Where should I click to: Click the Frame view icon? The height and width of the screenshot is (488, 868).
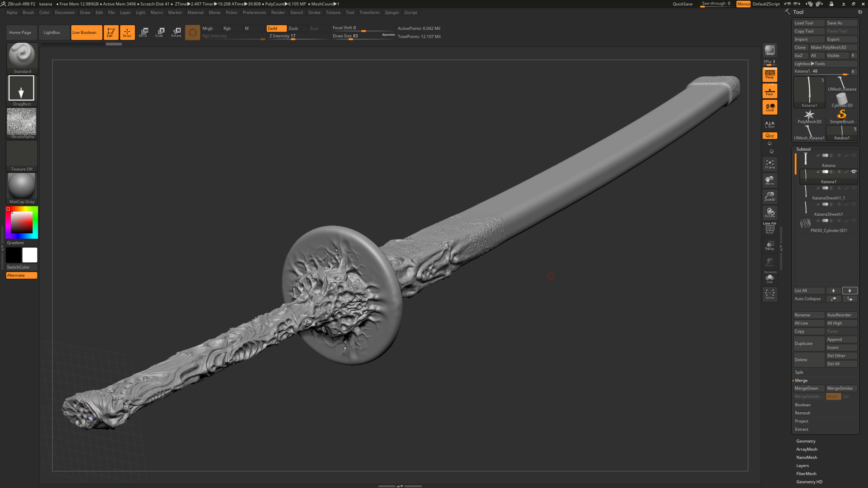click(x=769, y=164)
